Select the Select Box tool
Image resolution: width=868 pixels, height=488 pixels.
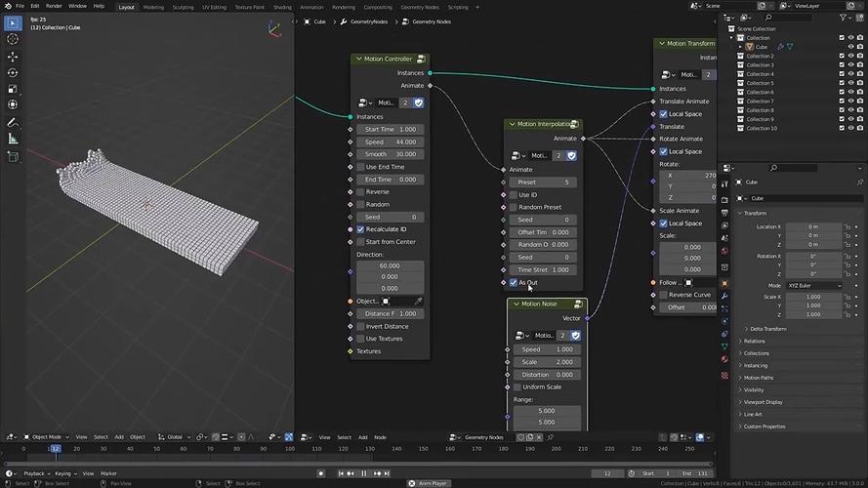pyautogui.click(x=13, y=23)
